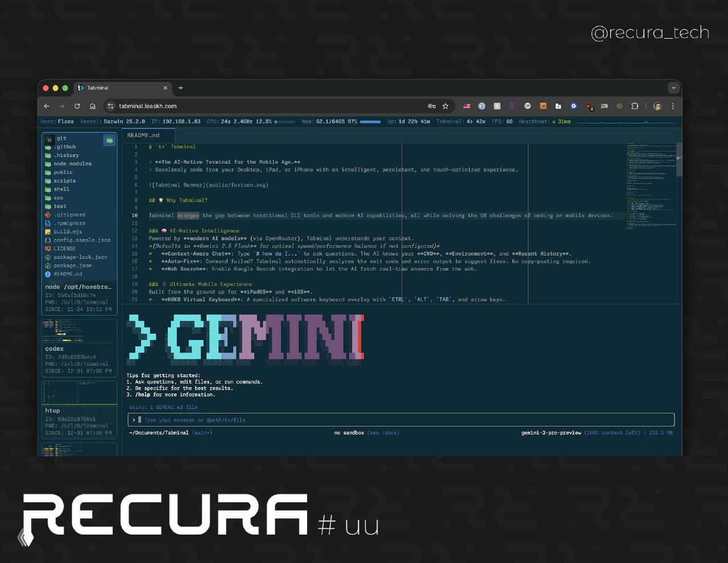The width and height of the screenshot is (728, 563).
Task: Select the codex terminal session thumbnail
Action: [79, 348]
